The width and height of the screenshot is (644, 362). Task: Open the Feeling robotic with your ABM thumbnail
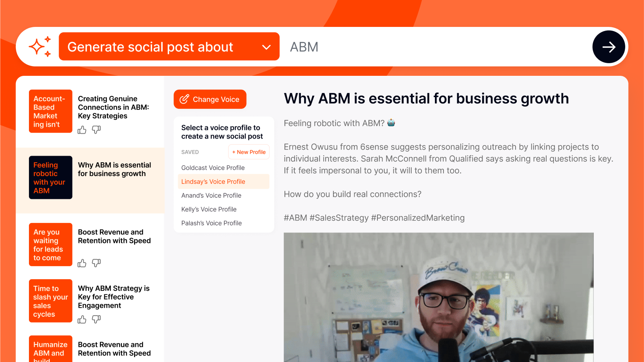(51, 178)
